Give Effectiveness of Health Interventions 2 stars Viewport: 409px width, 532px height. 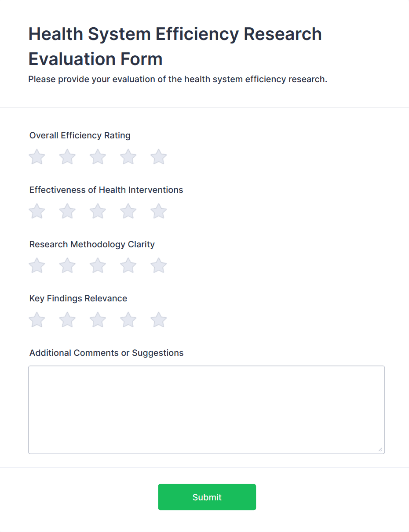(x=67, y=211)
